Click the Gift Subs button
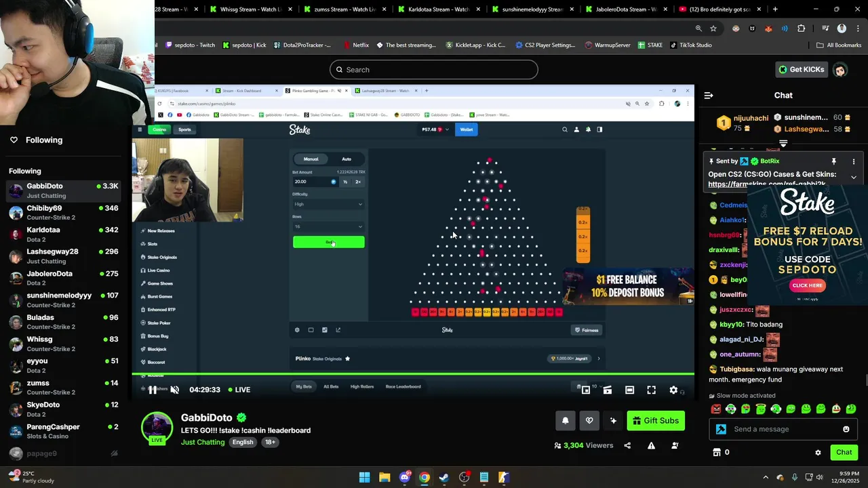This screenshot has height=488, width=868. click(656, 421)
